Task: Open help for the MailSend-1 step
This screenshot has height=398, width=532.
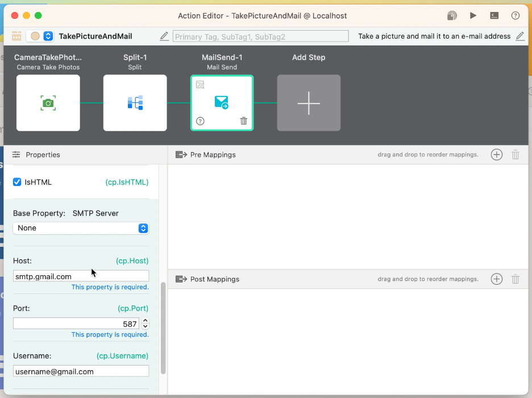Action: coord(201,121)
